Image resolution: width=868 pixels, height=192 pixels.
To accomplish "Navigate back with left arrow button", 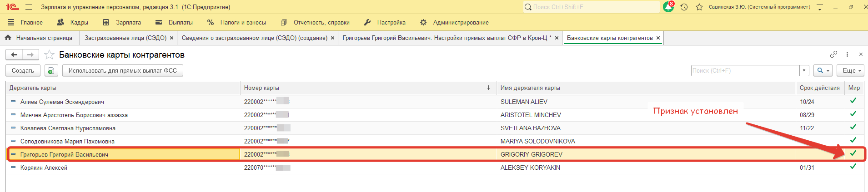I will pyautogui.click(x=14, y=55).
